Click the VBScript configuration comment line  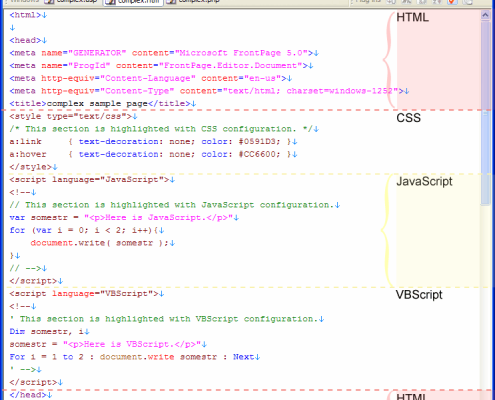167,319
